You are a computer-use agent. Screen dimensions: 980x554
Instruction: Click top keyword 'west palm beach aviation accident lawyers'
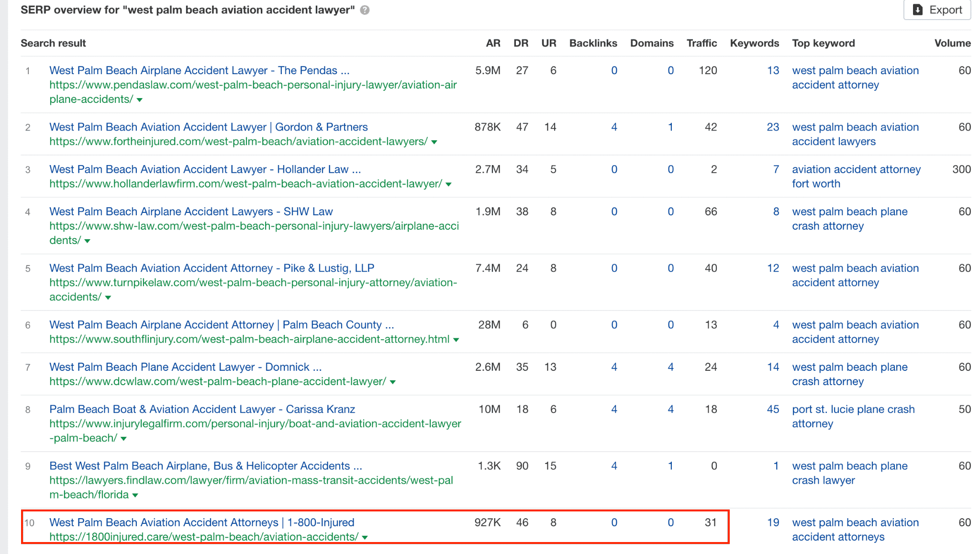(x=855, y=134)
